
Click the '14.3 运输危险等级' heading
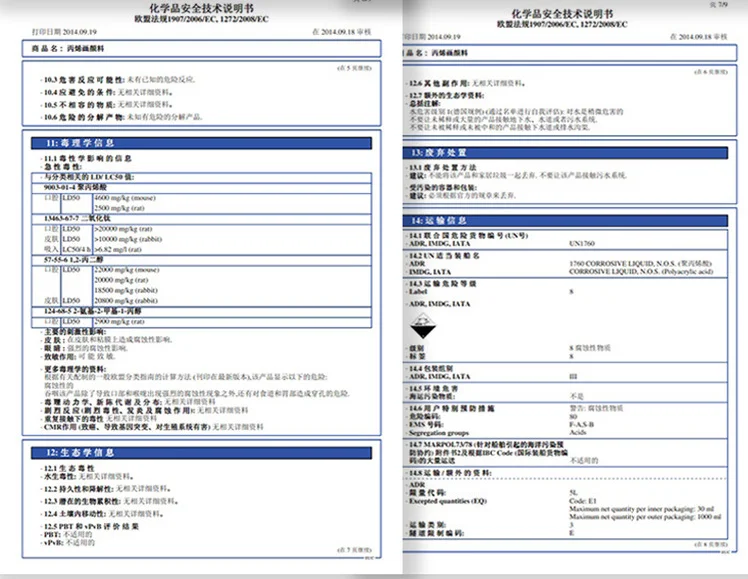(x=443, y=284)
